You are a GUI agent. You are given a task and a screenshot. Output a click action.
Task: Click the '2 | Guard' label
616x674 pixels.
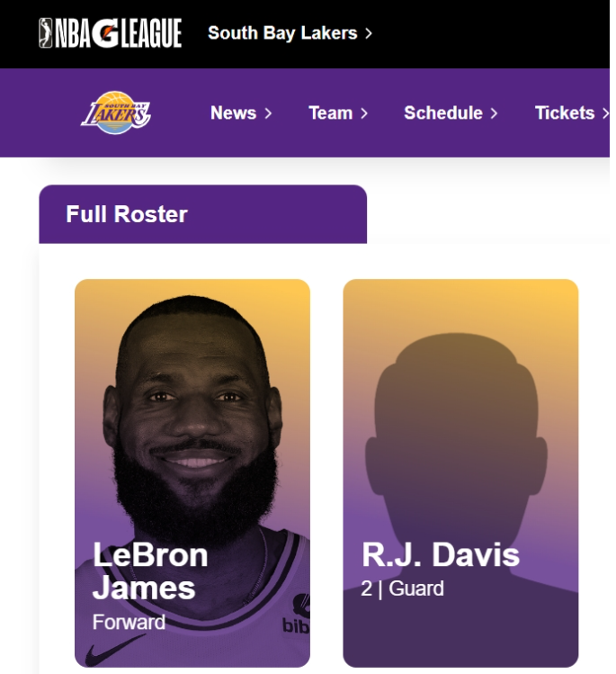[402, 589]
